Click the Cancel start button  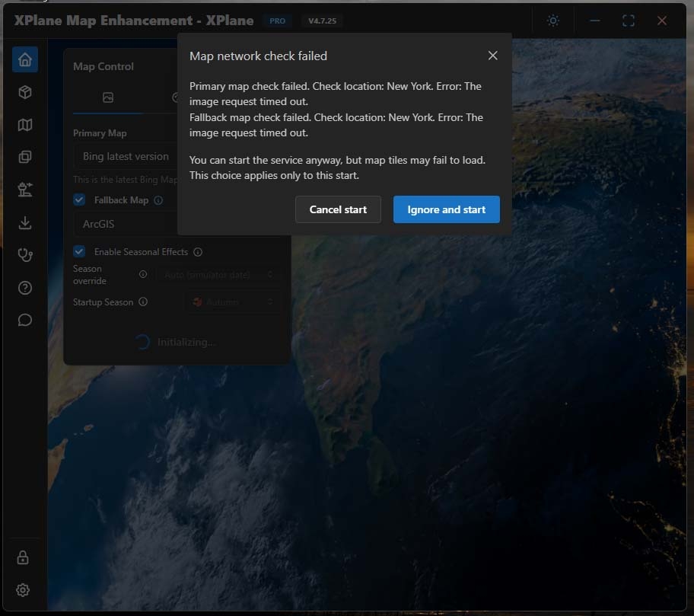(x=338, y=209)
